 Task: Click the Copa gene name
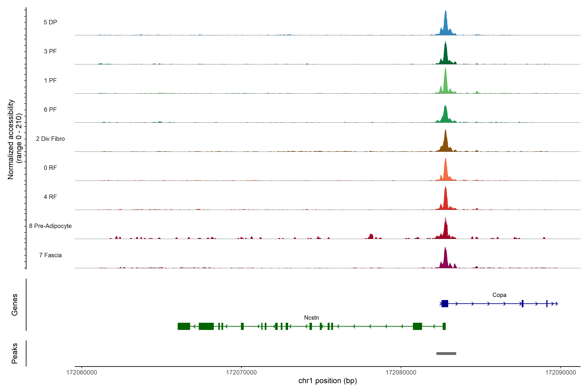(499, 295)
